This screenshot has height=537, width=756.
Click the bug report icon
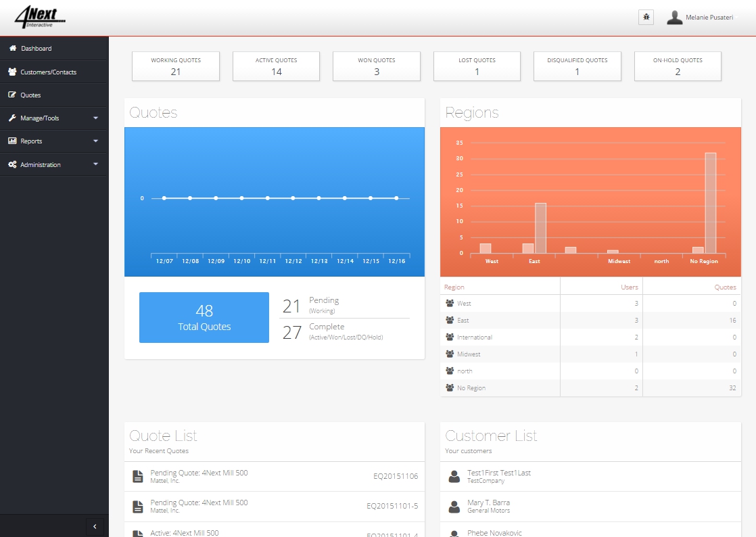[x=646, y=17]
